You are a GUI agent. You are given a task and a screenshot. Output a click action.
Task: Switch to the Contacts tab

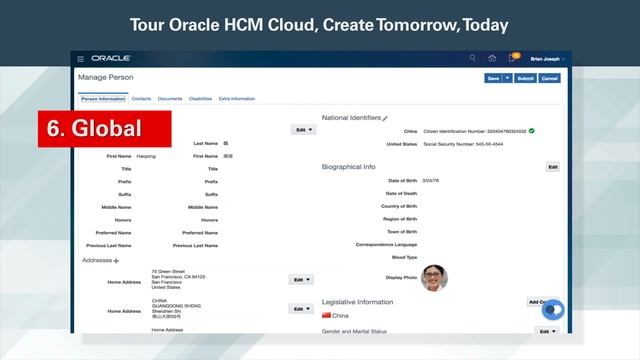(x=141, y=99)
